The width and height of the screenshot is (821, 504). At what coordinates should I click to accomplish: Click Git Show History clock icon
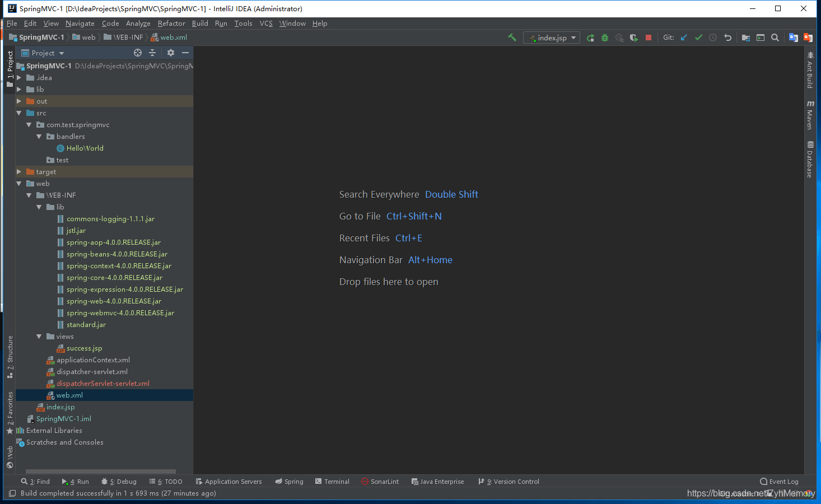(713, 38)
